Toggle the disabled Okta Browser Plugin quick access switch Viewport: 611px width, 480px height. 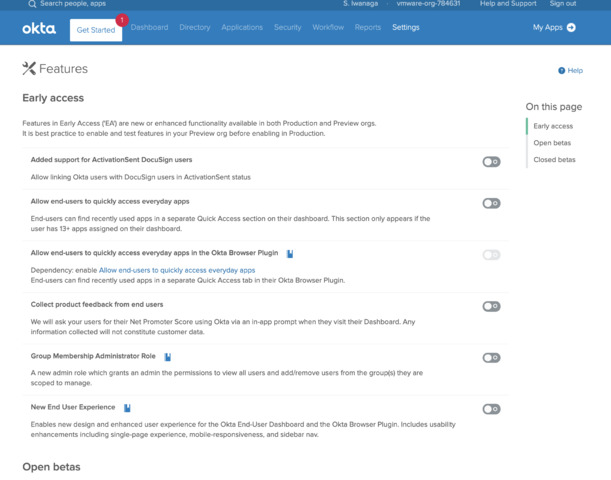tap(491, 255)
